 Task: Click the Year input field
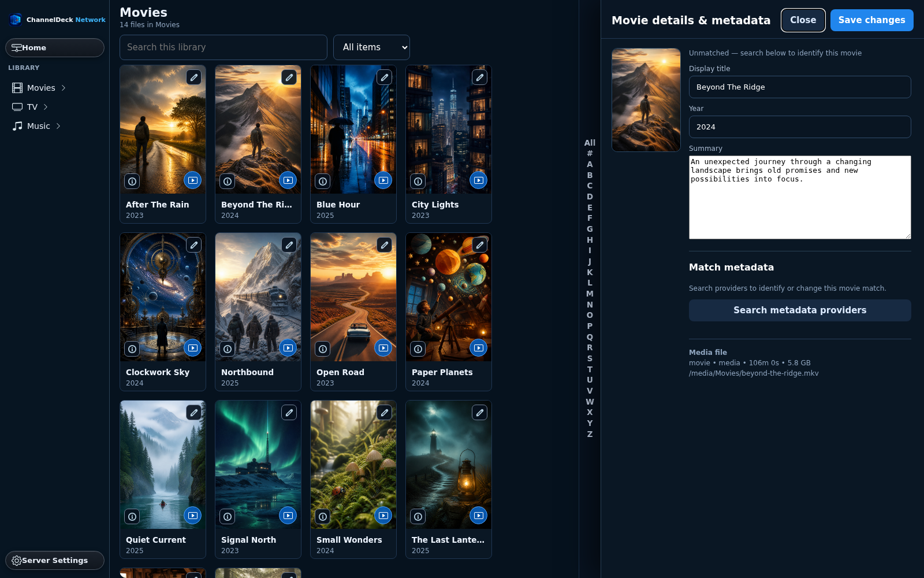800,127
